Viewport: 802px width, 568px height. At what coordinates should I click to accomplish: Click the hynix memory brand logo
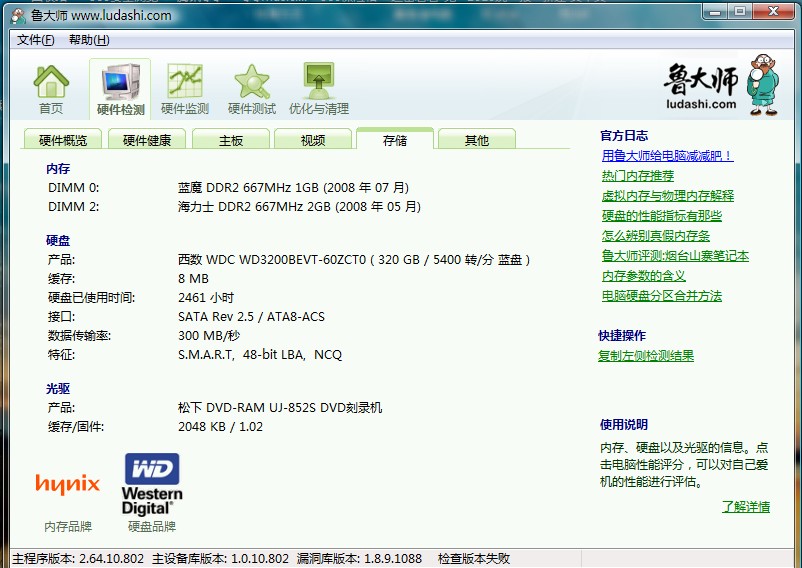(x=68, y=483)
